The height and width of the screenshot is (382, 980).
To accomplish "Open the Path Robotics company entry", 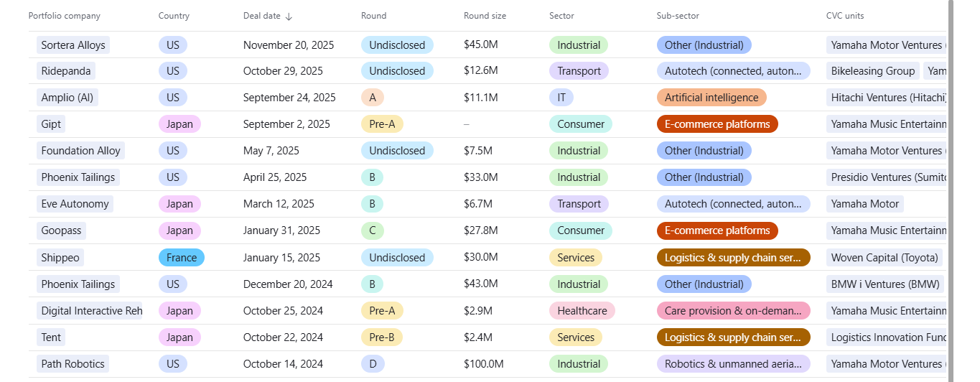I will (73, 364).
